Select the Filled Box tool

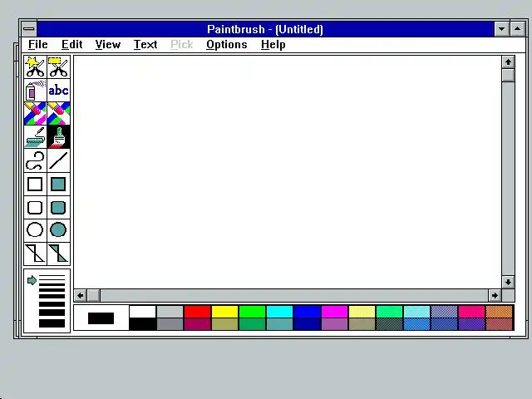pos(59,184)
